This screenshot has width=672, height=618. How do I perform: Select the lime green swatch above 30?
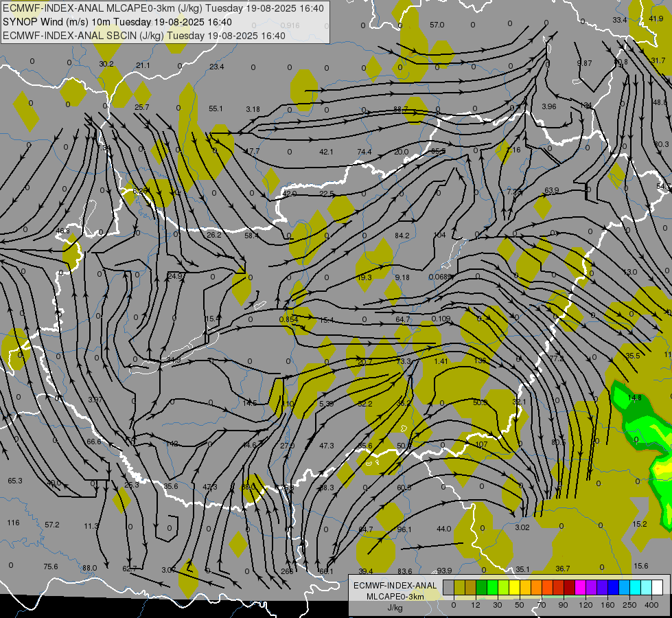[504, 587]
